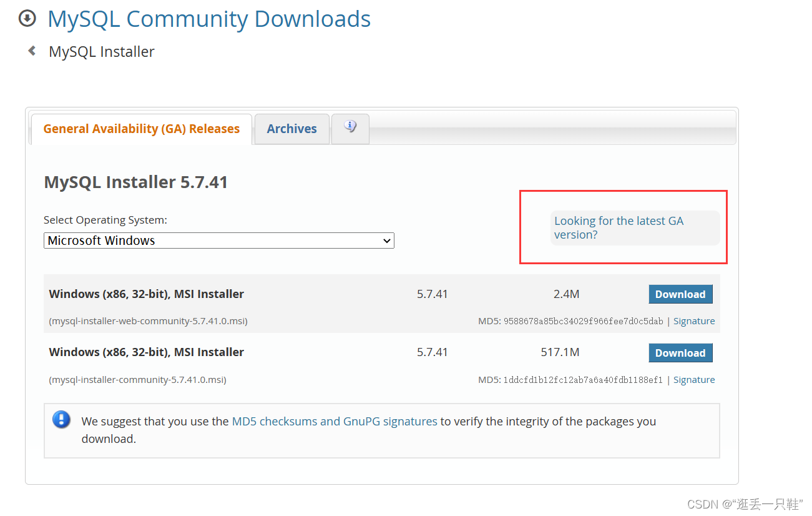
Task: Click the download circle icon beside the page title
Action: (27, 19)
